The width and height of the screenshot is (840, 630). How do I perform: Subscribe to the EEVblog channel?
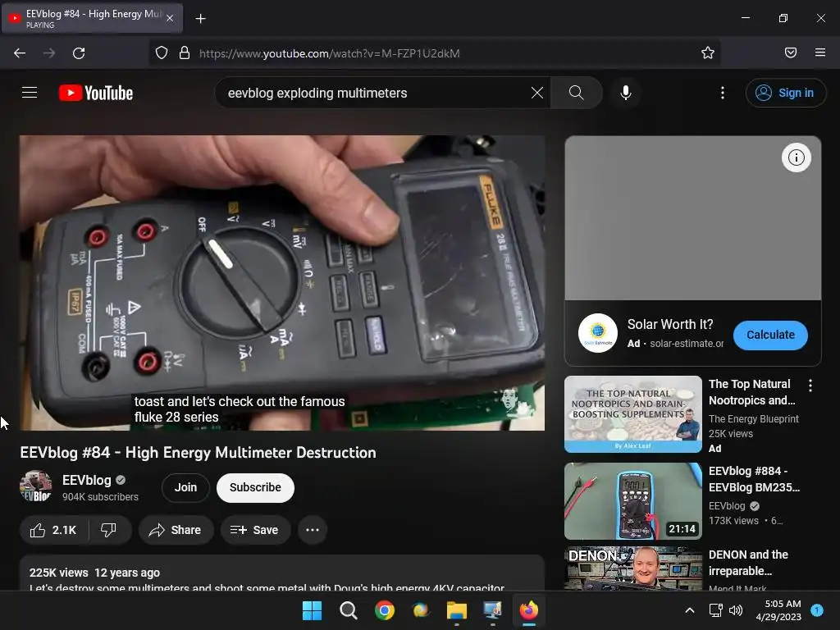pyautogui.click(x=255, y=487)
